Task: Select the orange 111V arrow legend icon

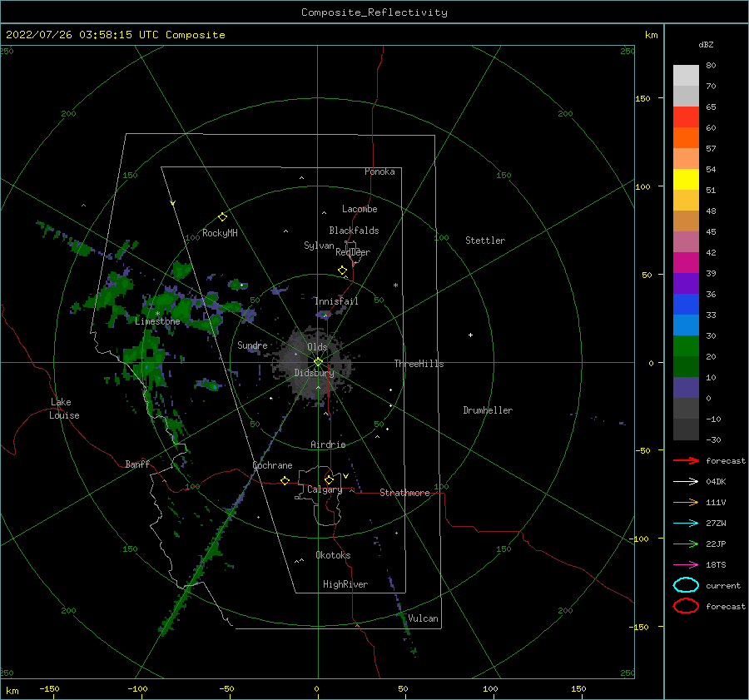Action: (686, 502)
